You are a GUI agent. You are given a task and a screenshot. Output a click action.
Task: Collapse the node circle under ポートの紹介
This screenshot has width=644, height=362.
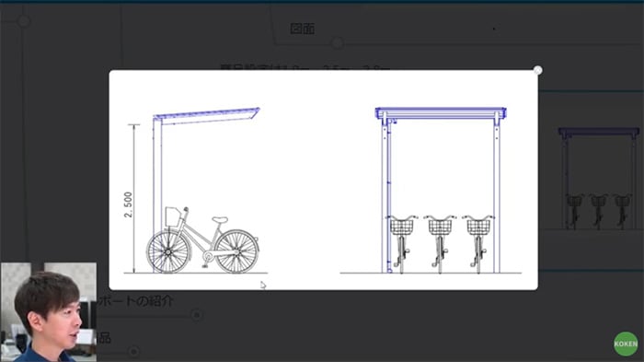(x=196, y=315)
